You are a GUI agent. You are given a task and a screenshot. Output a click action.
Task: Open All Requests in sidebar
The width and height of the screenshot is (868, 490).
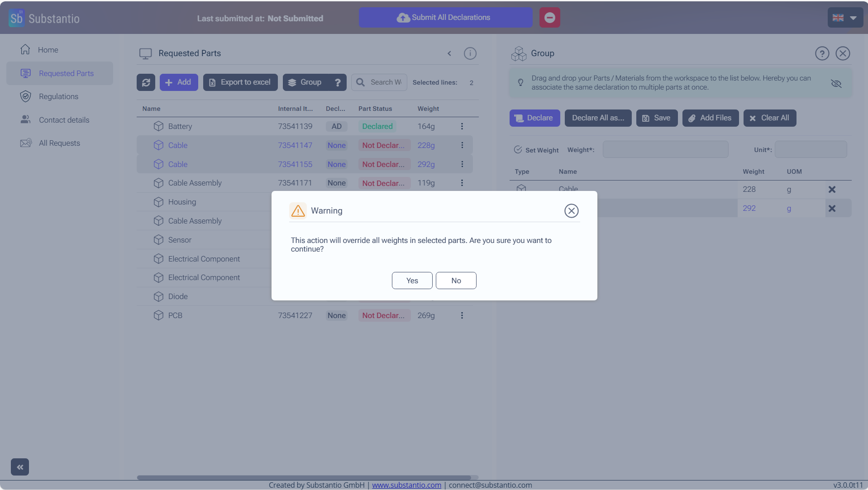click(x=59, y=143)
